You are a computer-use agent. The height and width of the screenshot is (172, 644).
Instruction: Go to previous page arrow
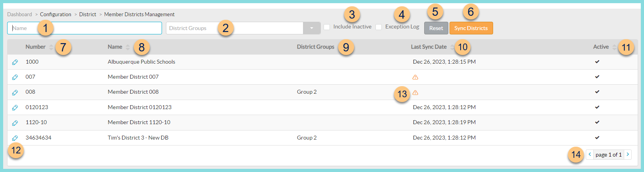tap(590, 155)
